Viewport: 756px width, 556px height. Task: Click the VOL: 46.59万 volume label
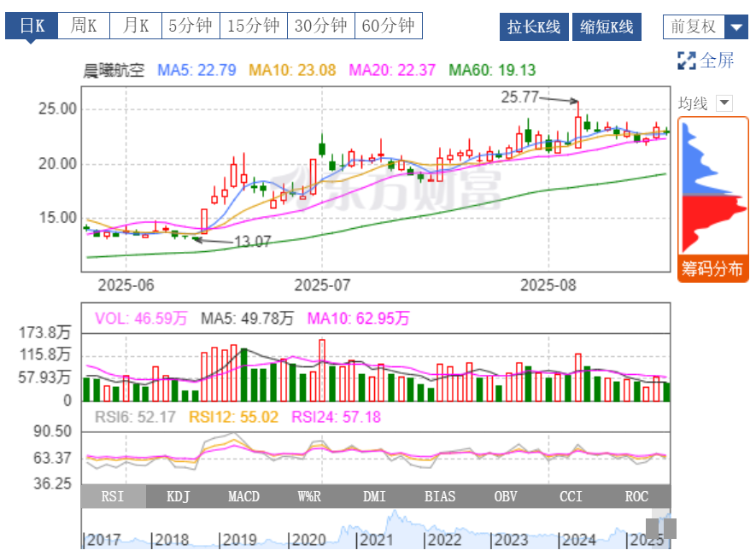141,319
